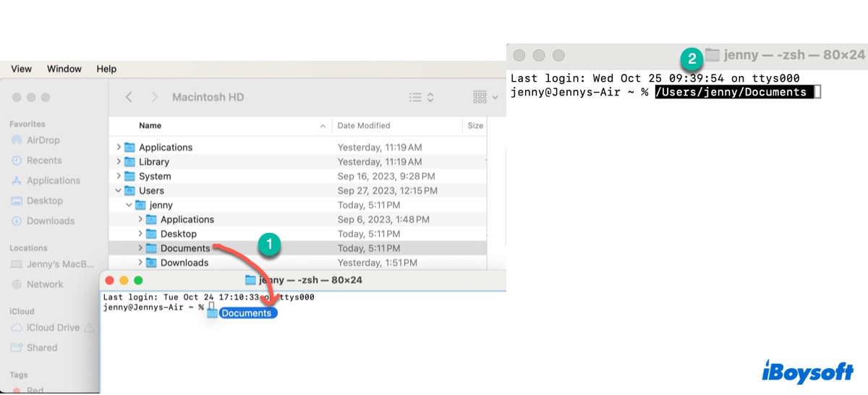
Task: Select the Library folder icon
Action: 130,161
